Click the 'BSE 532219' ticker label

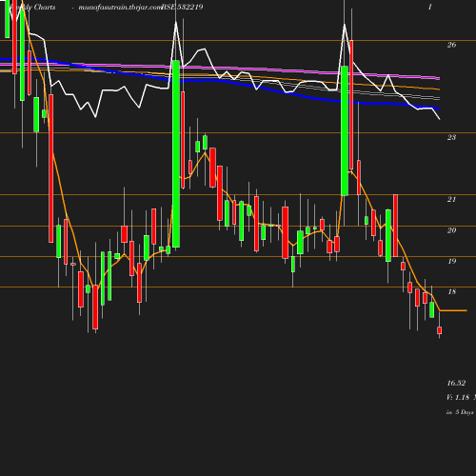(182, 7)
